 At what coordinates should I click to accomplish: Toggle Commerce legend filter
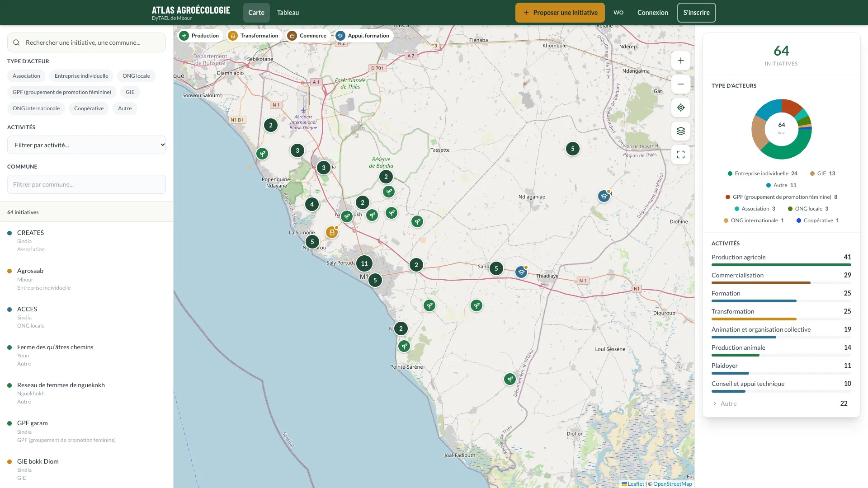[307, 36]
